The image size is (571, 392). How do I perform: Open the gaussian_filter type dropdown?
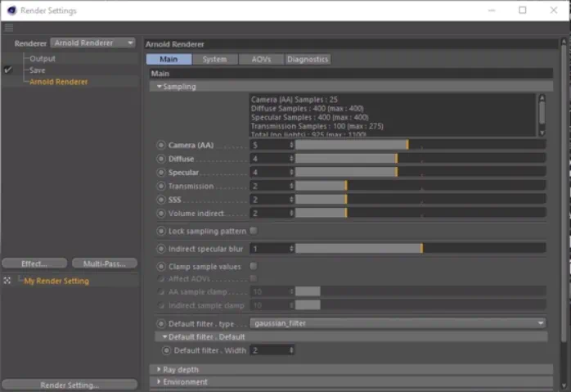pos(398,323)
